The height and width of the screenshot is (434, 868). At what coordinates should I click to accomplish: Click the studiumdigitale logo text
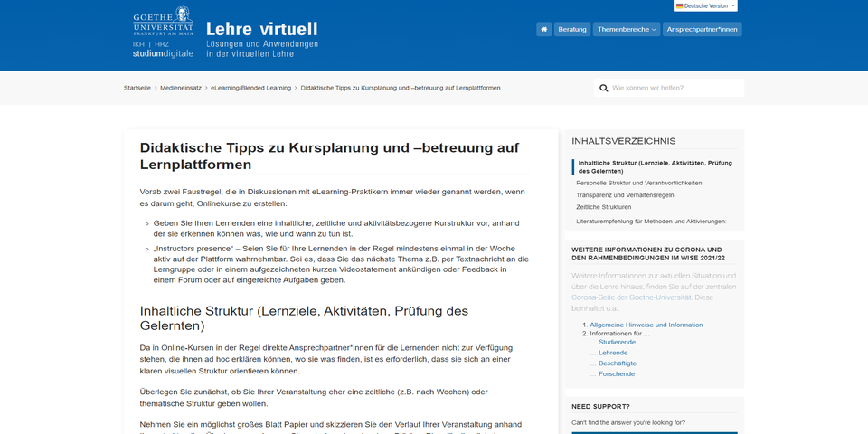point(163,53)
